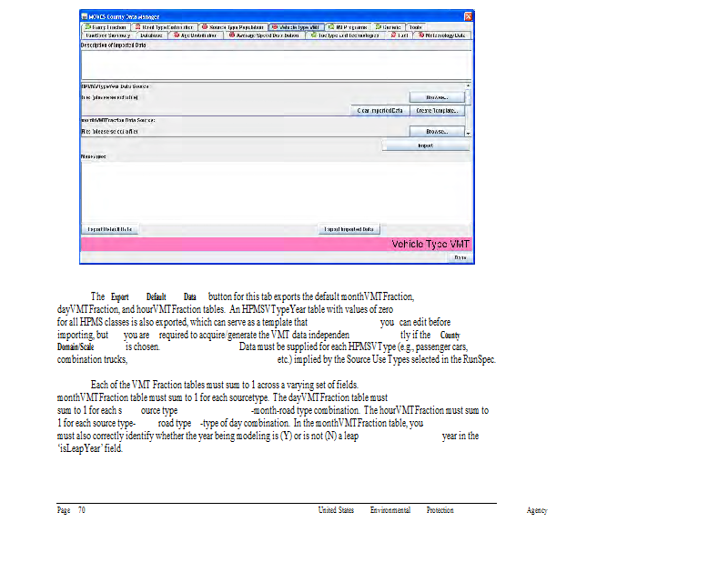Image resolution: width=728 pixels, height=562 pixels.
Task: Click the red status icon on Age Distribution tab
Action: click(x=177, y=35)
